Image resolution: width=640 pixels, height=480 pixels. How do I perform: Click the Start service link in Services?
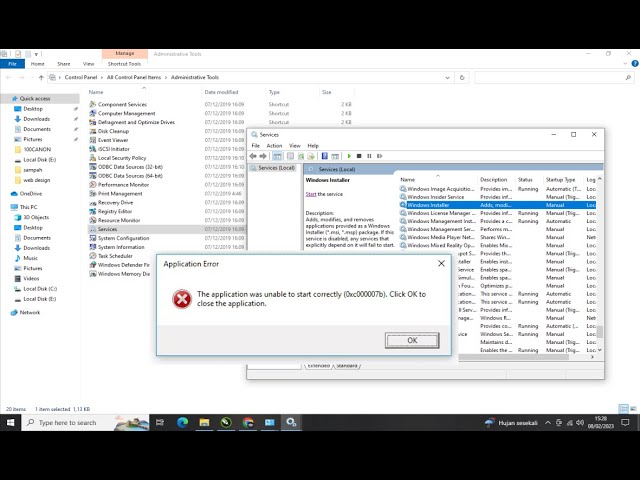click(x=311, y=194)
